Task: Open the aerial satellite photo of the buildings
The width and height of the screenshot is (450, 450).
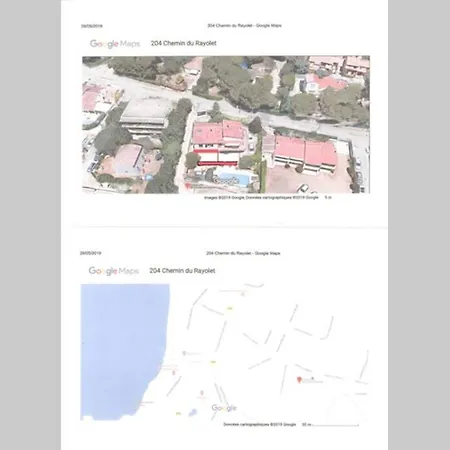Action: point(226,125)
